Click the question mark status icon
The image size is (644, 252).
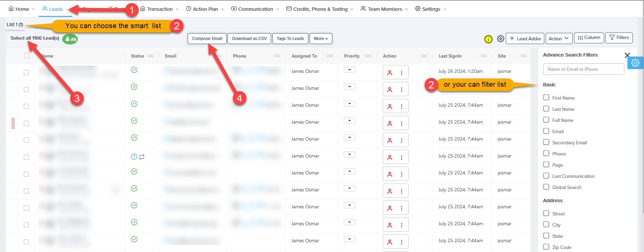(x=134, y=156)
